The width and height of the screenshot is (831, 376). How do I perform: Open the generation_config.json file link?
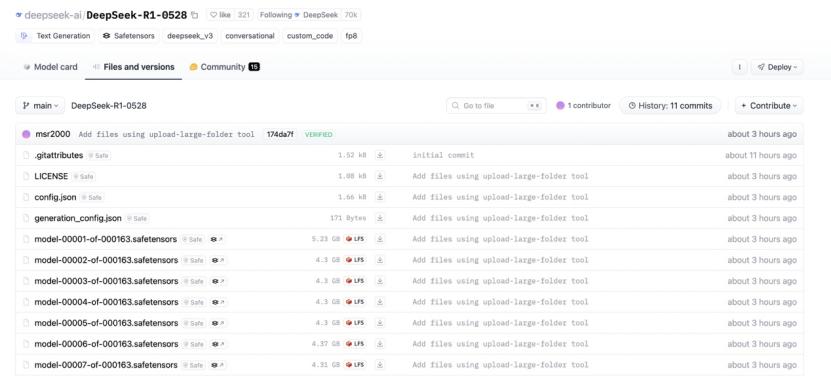click(x=78, y=218)
